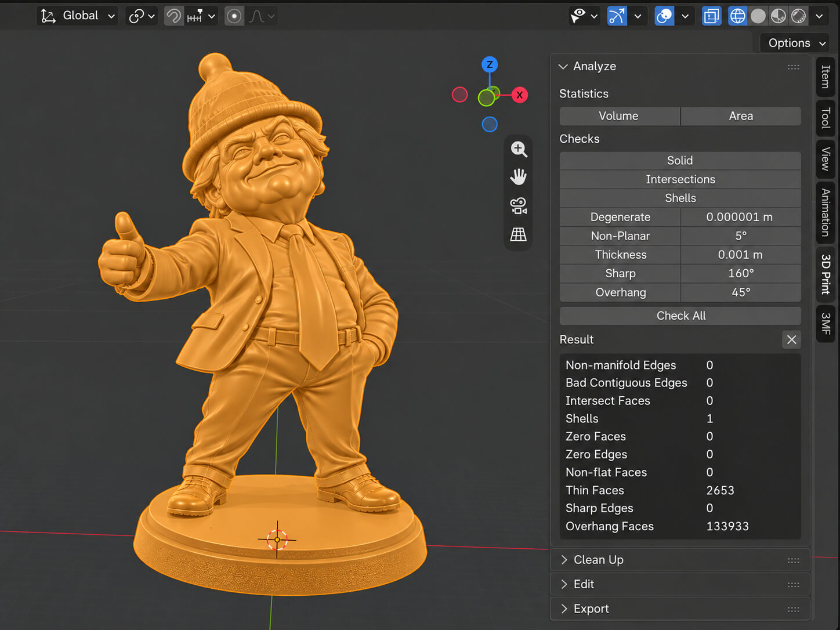
Task: Select solid viewport shading
Action: (x=758, y=16)
